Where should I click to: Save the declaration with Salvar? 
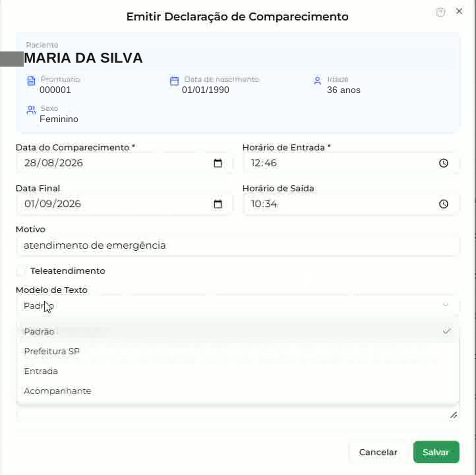pyautogui.click(x=436, y=452)
